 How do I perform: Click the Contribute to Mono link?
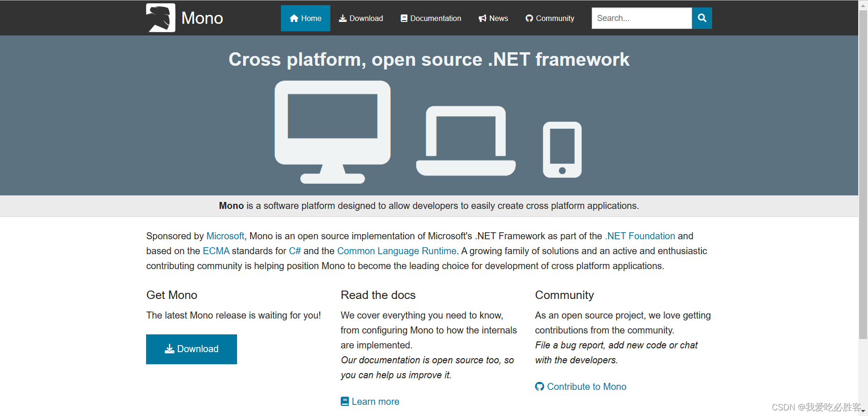coord(581,387)
